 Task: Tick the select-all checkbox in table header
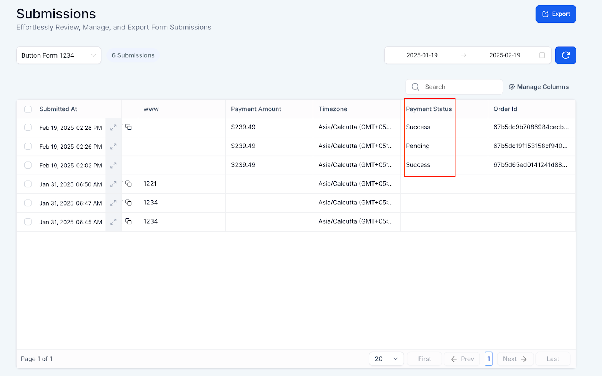tap(28, 109)
